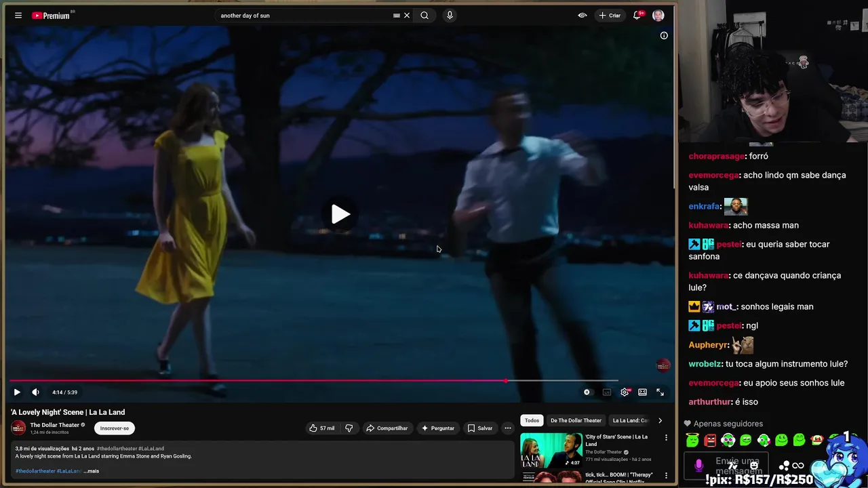Open channel points bits icon

tap(784, 466)
